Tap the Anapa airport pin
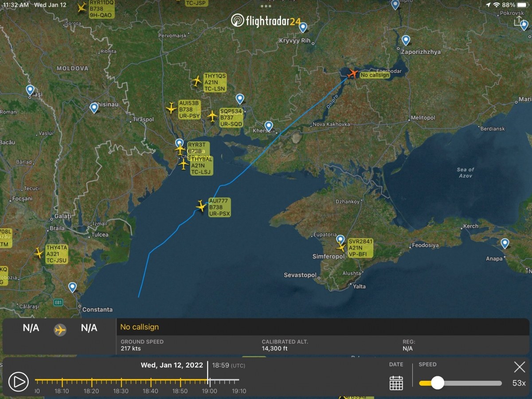The height and width of the screenshot is (399, 532). (505, 243)
